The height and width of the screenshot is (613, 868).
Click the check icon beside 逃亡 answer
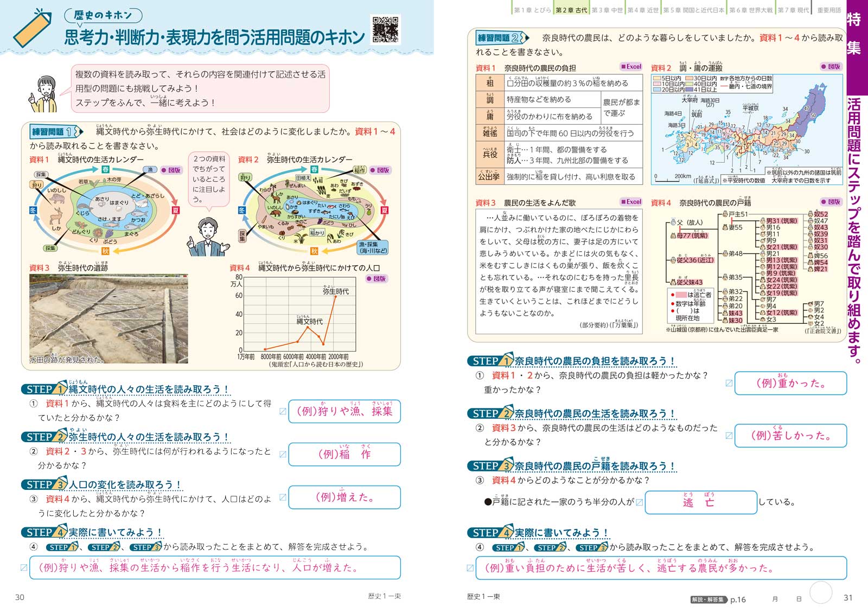[x=640, y=502]
